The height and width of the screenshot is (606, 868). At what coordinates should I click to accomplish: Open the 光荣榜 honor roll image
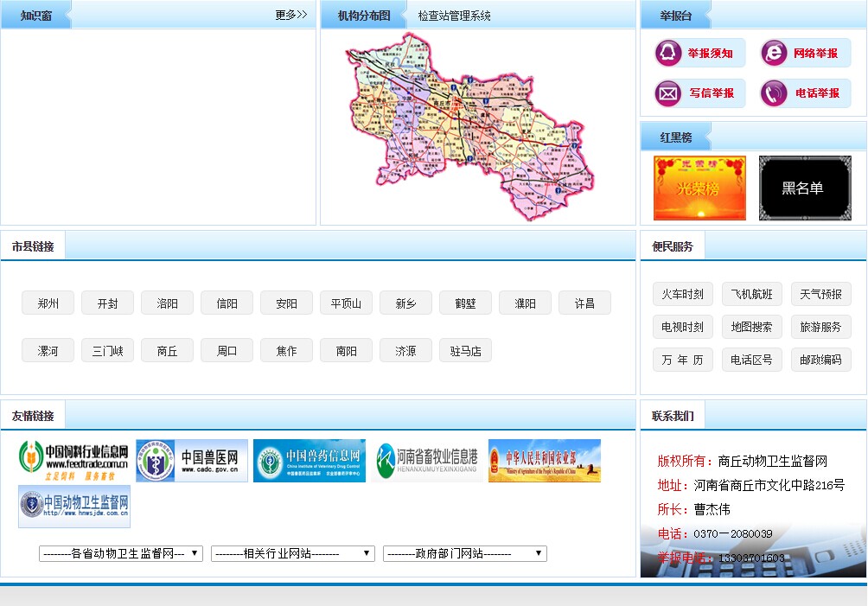(699, 188)
